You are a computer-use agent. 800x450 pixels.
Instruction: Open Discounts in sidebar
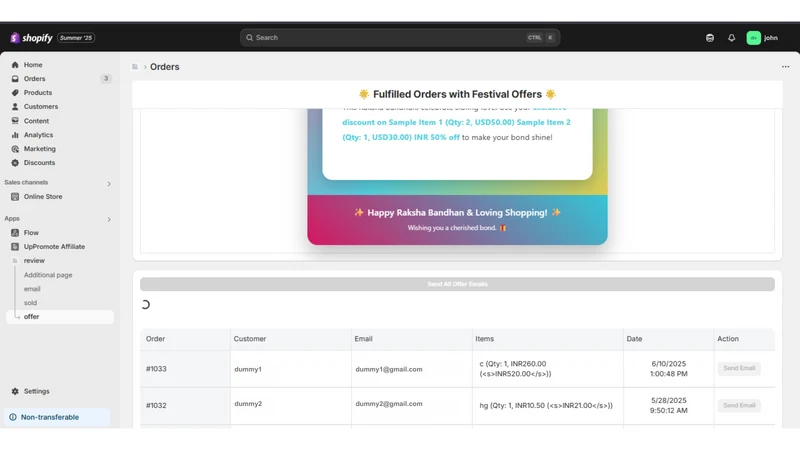(x=39, y=163)
